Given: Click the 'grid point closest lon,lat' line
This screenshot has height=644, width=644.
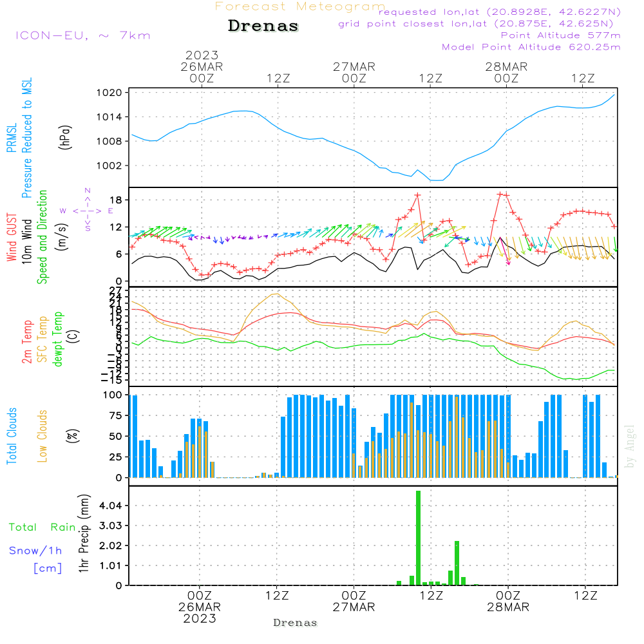Looking at the screenshot, I should [476, 24].
